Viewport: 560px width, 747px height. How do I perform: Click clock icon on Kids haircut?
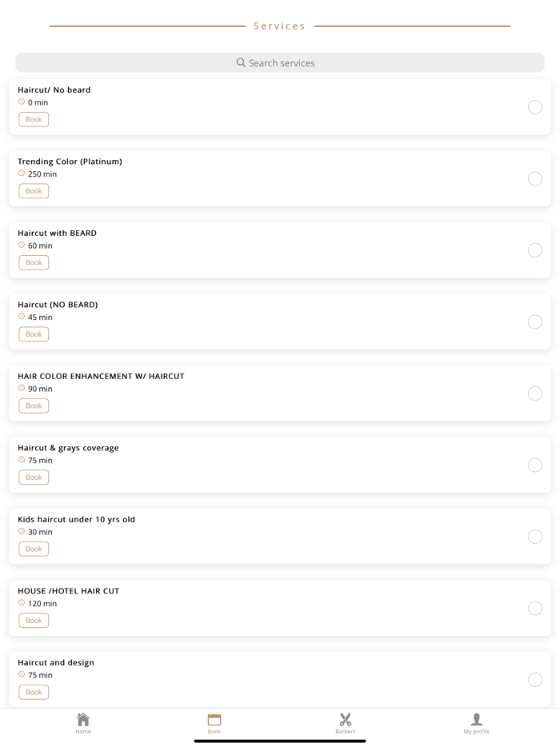point(22,531)
